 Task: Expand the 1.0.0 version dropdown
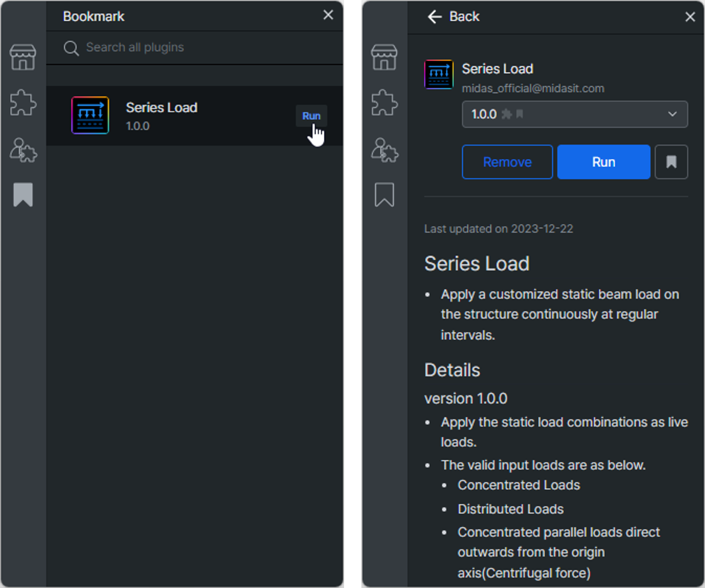pyautogui.click(x=574, y=114)
